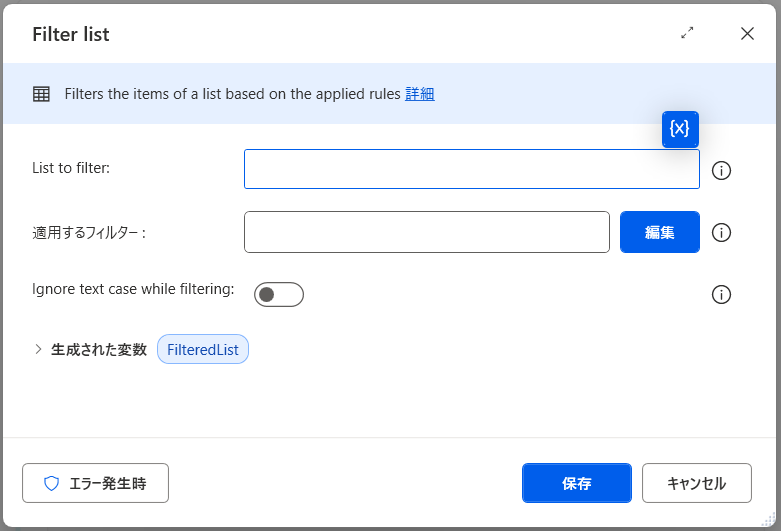Show info for Ignore text case option
The image size is (781, 531).
click(x=721, y=294)
